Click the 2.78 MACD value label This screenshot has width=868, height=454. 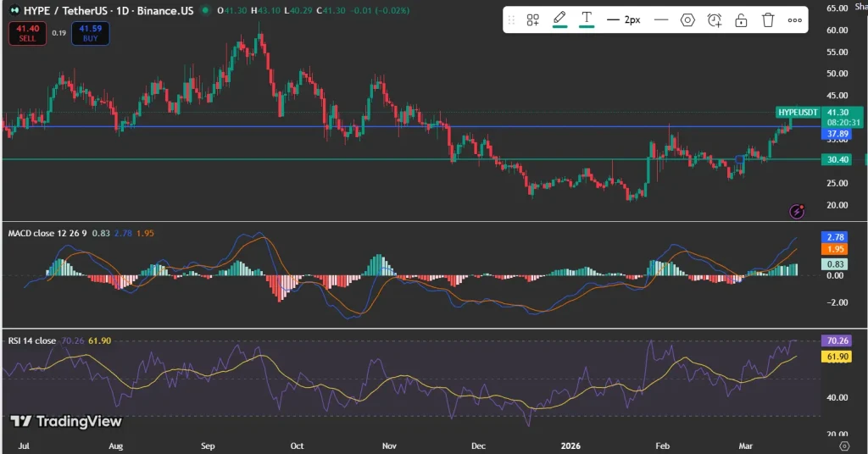[835, 236]
